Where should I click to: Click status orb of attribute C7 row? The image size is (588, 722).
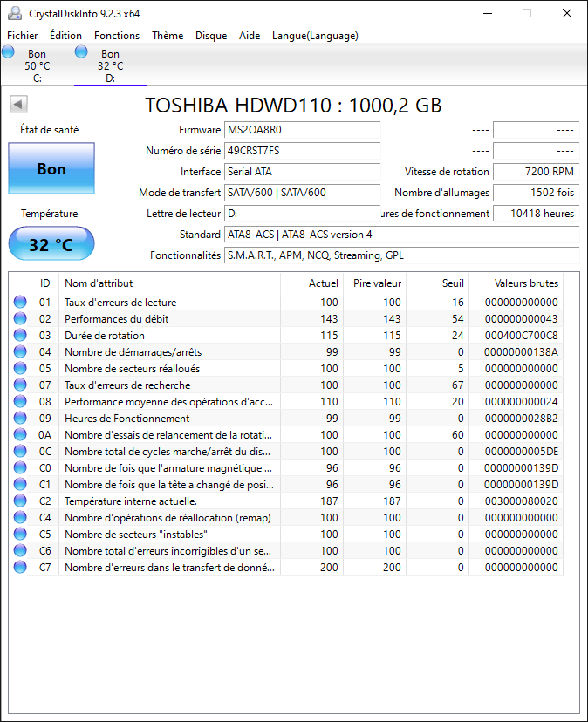[20, 568]
